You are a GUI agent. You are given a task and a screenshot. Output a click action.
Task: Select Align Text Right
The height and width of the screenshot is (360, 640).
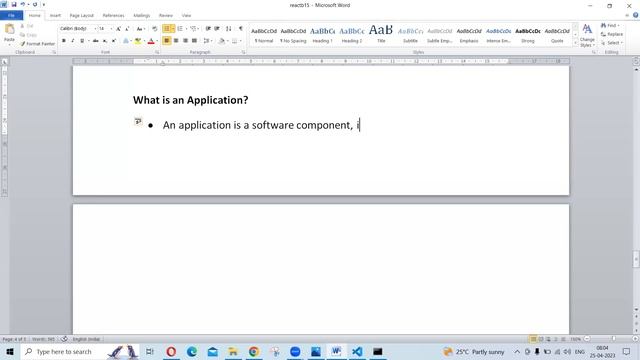(x=185, y=41)
